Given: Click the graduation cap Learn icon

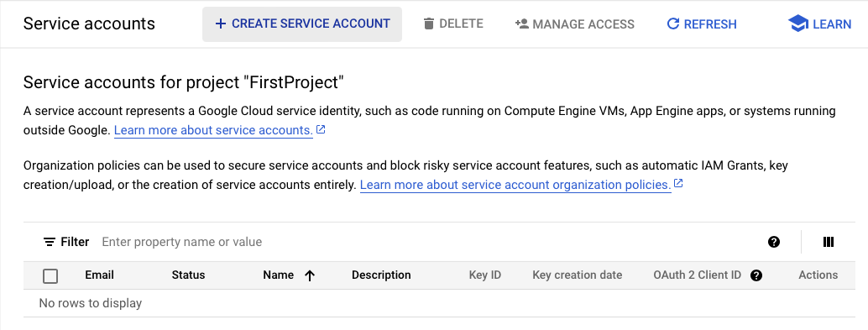Looking at the screenshot, I should click(x=797, y=24).
